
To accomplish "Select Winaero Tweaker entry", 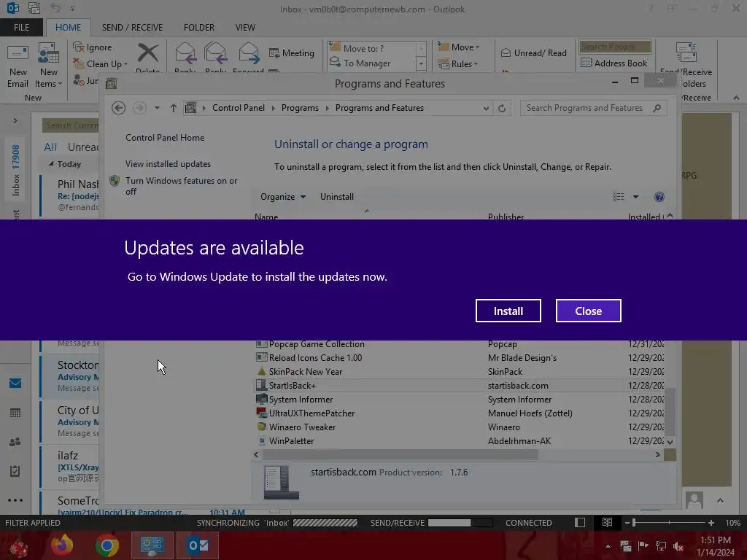I will click(x=460, y=427).
